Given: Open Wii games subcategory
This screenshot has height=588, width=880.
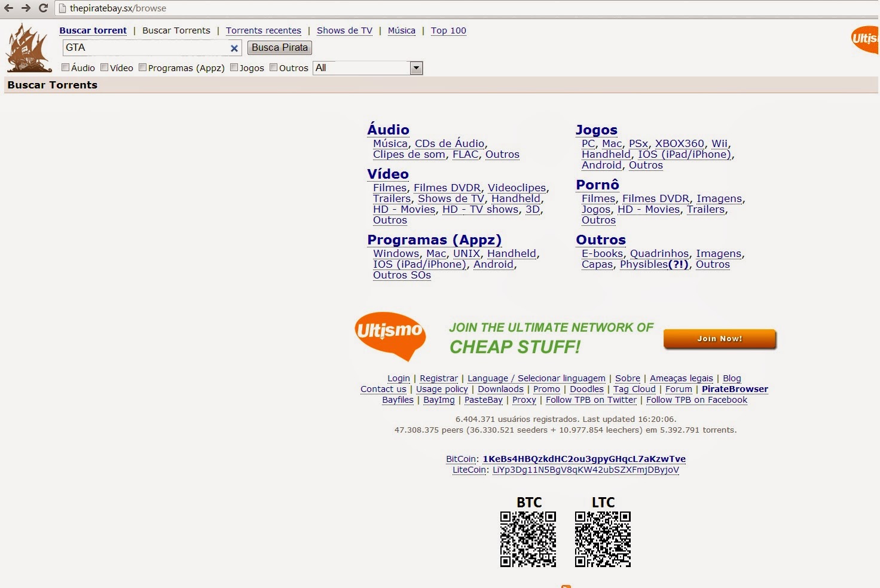Looking at the screenshot, I should pyautogui.click(x=720, y=143).
